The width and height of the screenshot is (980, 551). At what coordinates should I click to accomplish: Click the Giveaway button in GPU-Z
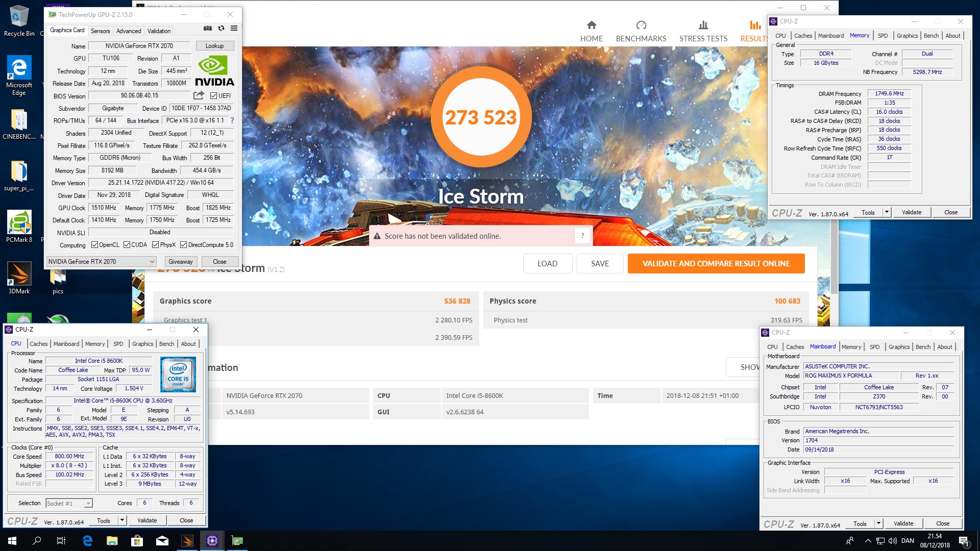(x=181, y=262)
